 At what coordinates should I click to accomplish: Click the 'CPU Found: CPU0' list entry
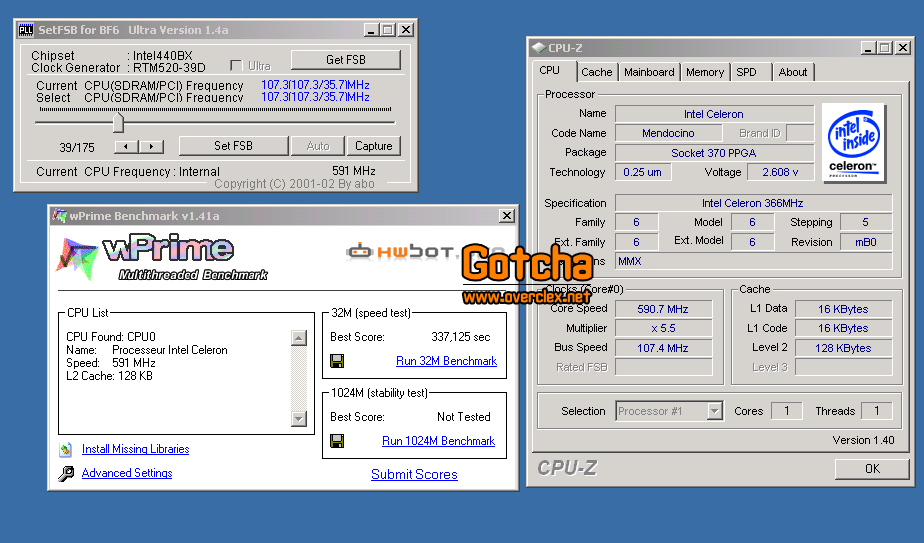111,337
